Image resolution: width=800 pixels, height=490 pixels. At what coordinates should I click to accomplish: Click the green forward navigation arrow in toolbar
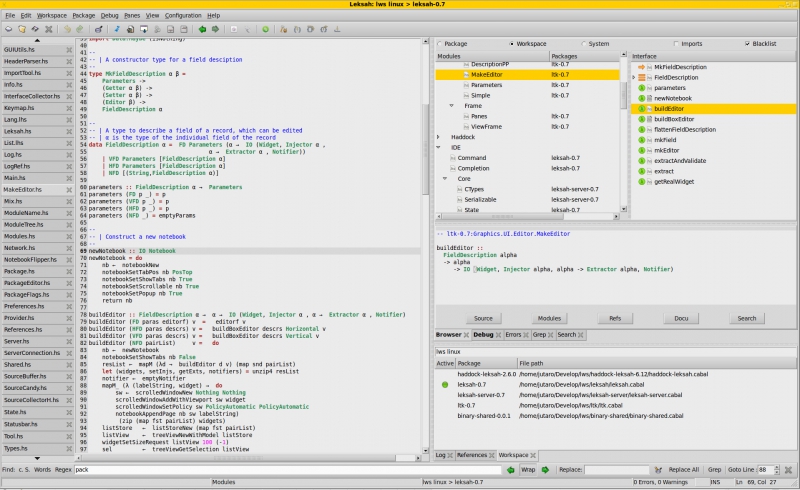215,29
